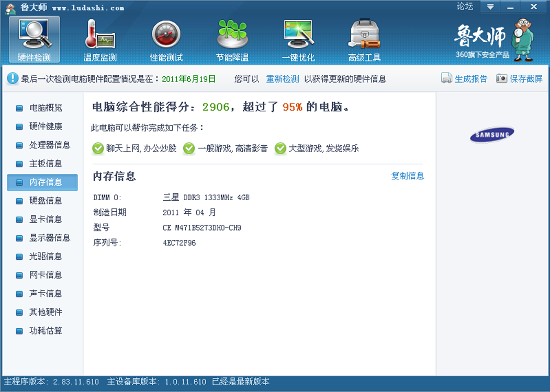This screenshot has width=550, height=392.
Task: Select 主板信息 in the sidebar
Action: pyautogui.click(x=42, y=164)
